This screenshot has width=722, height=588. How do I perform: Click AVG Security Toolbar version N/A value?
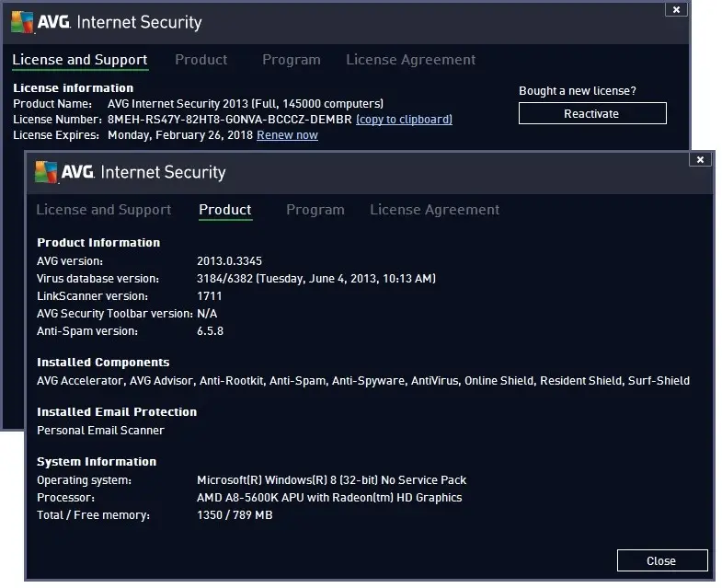pyautogui.click(x=207, y=314)
